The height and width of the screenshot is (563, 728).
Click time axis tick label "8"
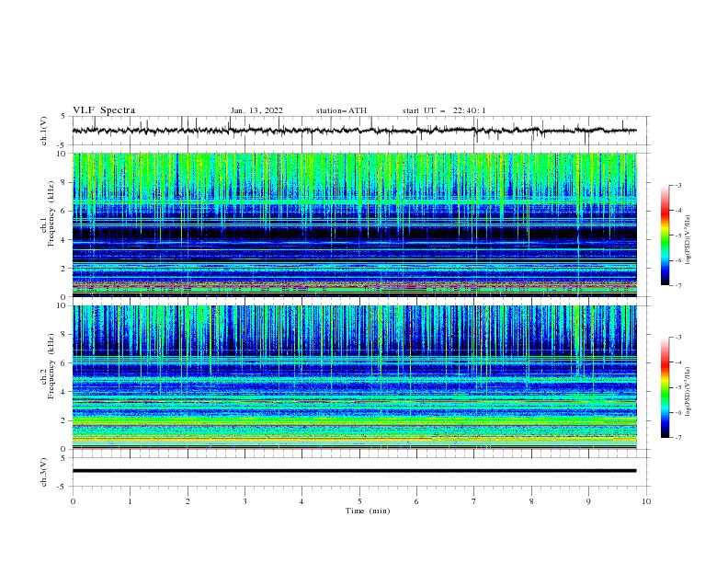[x=531, y=501]
